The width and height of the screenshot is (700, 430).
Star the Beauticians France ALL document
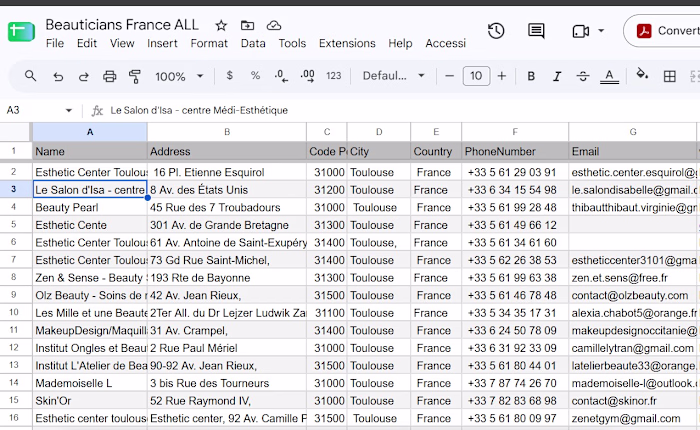(221, 25)
